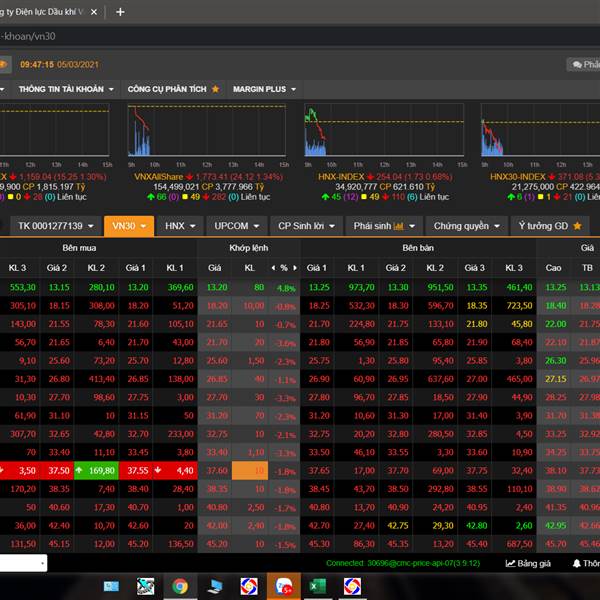
Task: Open Google Chrome from the taskbar
Action: (x=180, y=586)
